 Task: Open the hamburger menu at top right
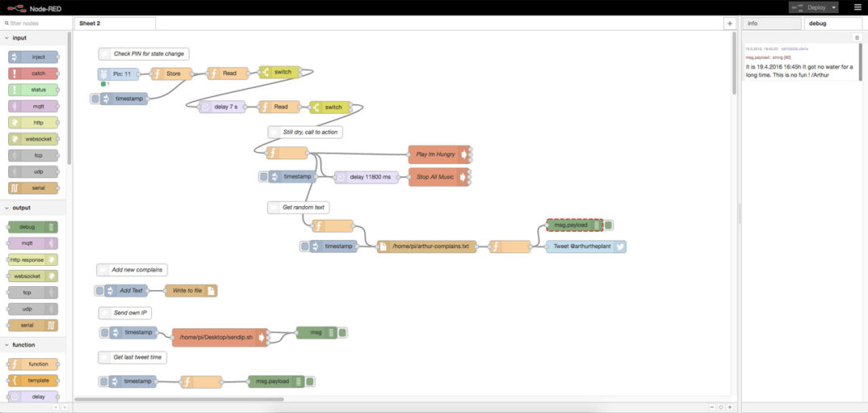click(858, 7)
